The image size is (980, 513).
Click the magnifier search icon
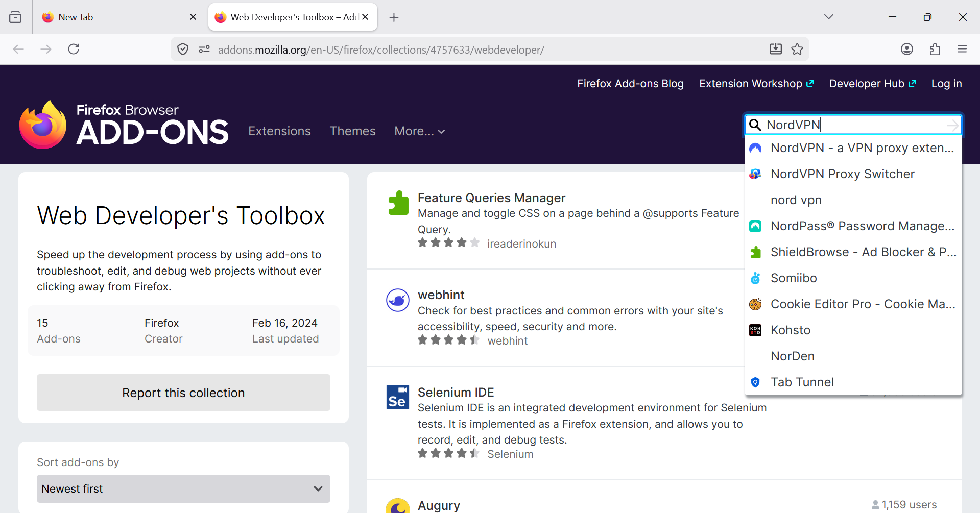tap(755, 125)
